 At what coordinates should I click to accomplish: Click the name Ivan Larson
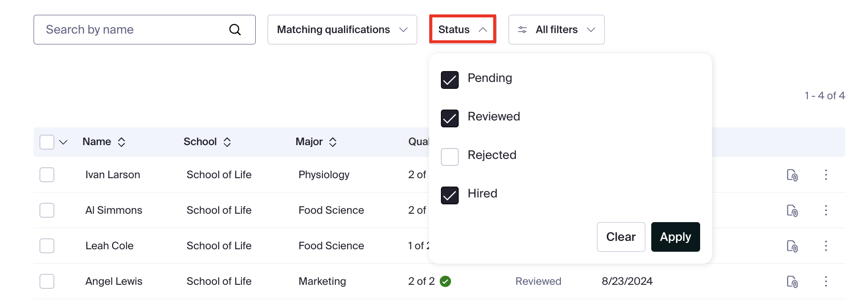[x=113, y=175]
